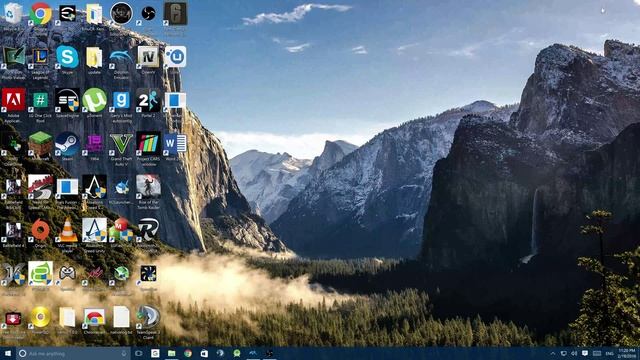This screenshot has height=360, width=640.
Task: Open the Origin desktop shortcut
Action: pos(40,230)
